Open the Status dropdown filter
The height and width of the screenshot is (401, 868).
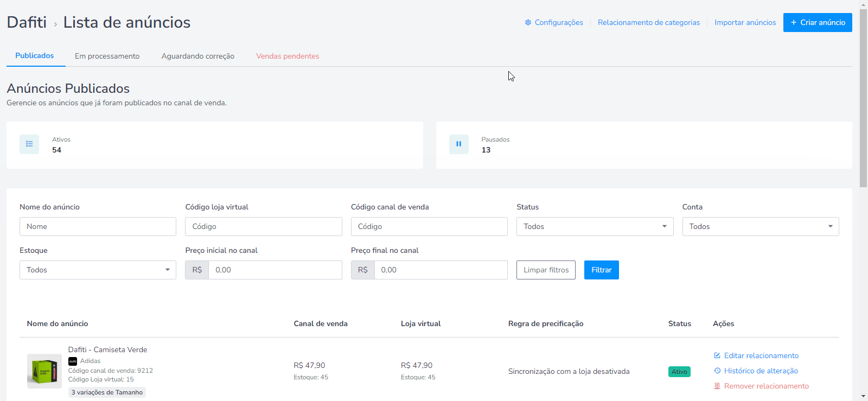coord(595,226)
